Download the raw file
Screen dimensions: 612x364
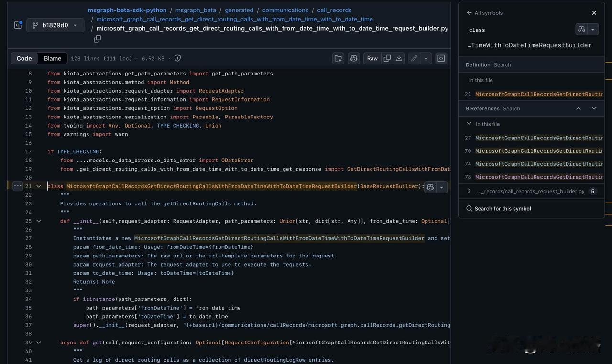[399, 58]
